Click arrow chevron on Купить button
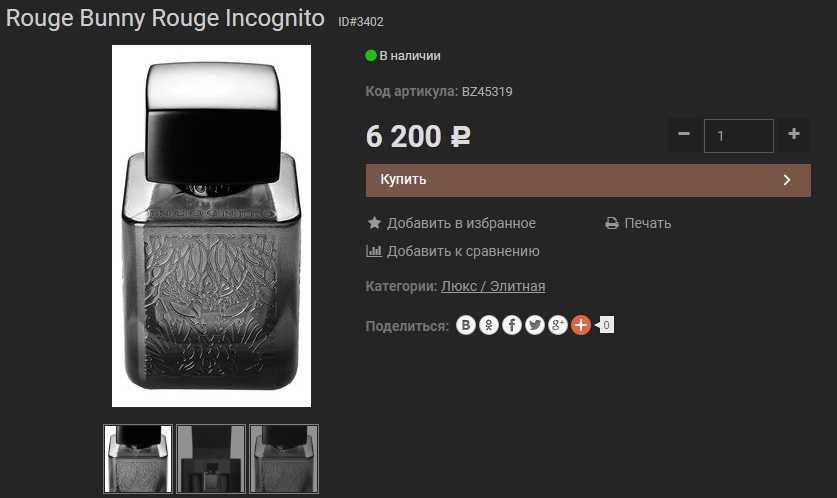Viewport: 837px width, 498px height. tap(786, 180)
